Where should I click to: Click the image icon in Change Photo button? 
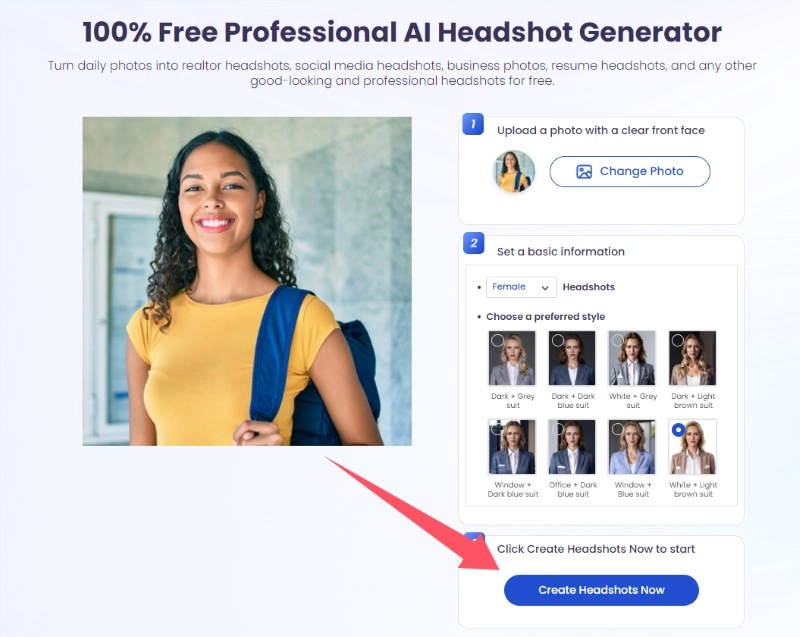pyautogui.click(x=584, y=172)
